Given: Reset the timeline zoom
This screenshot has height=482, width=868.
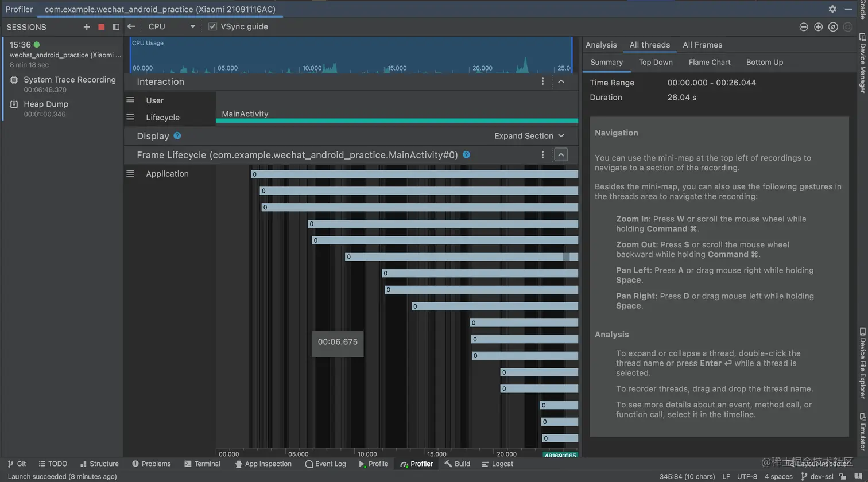Looking at the screenshot, I should (833, 27).
